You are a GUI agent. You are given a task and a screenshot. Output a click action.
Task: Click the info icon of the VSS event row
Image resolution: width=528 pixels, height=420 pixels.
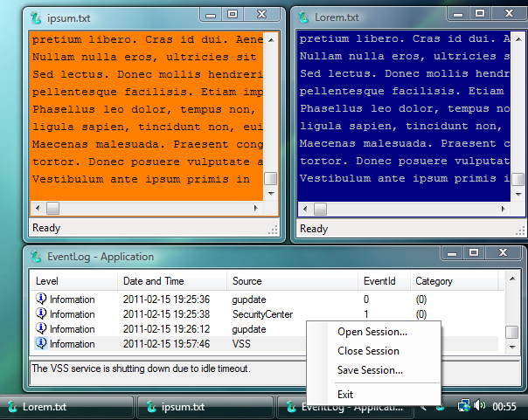coord(41,343)
